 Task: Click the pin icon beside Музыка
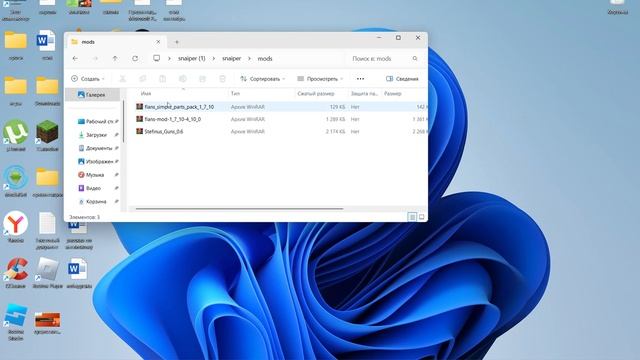click(x=116, y=175)
